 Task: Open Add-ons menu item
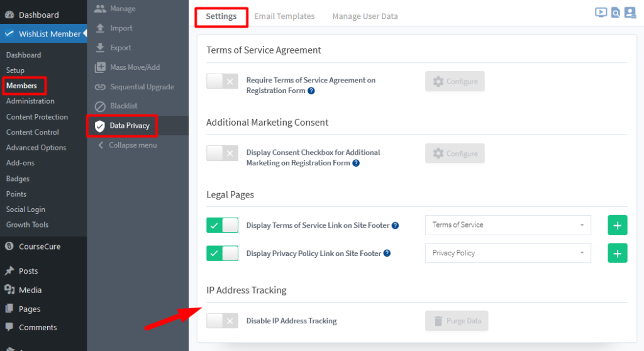tap(20, 163)
